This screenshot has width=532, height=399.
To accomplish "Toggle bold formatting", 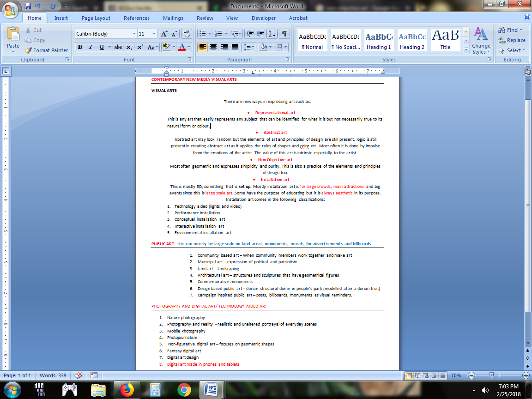I will 80,47.
